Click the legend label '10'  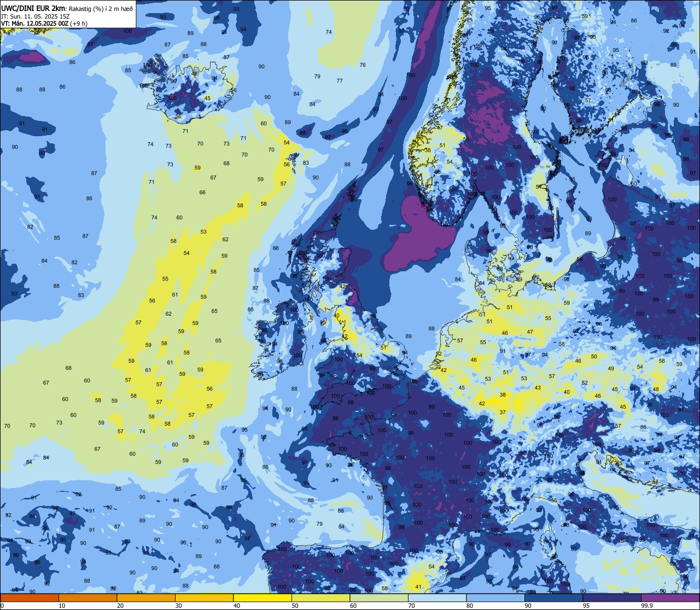(x=62, y=606)
